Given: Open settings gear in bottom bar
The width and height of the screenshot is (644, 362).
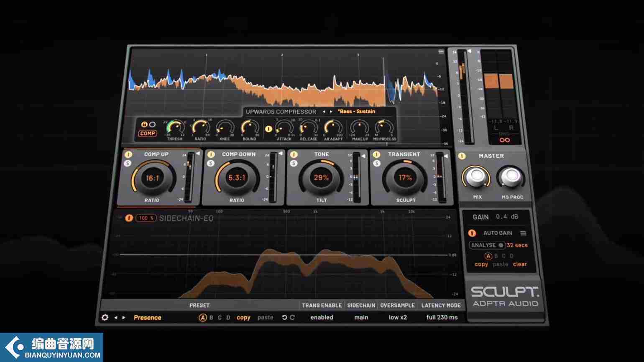Looking at the screenshot, I should click(x=105, y=317).
